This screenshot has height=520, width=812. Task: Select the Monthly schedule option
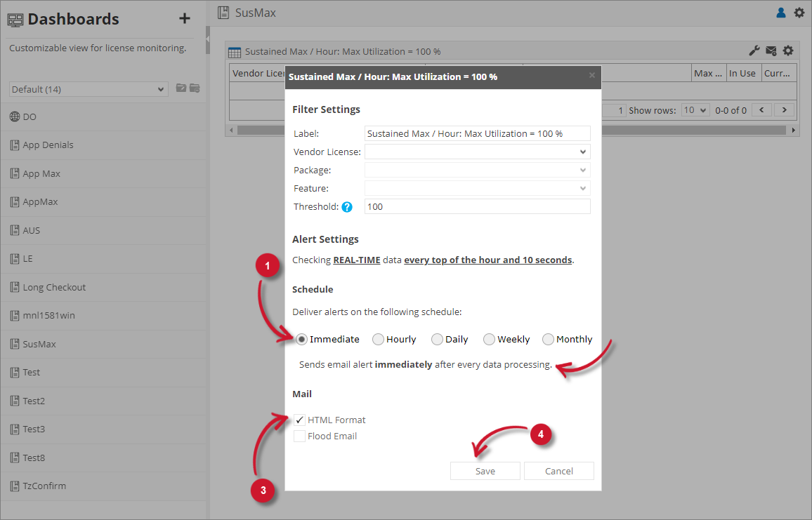coord(548,340)
